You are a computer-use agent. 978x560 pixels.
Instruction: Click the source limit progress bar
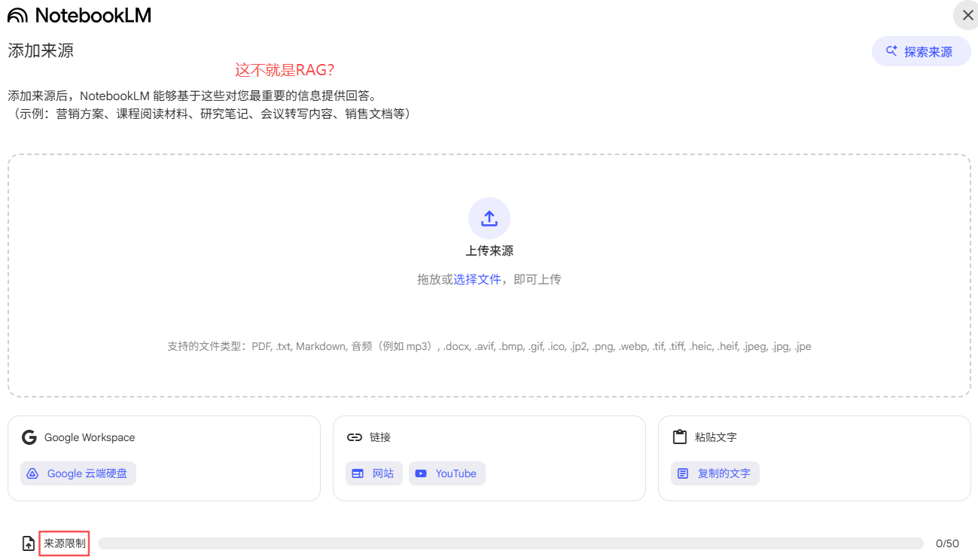click(x=512, y=543)
